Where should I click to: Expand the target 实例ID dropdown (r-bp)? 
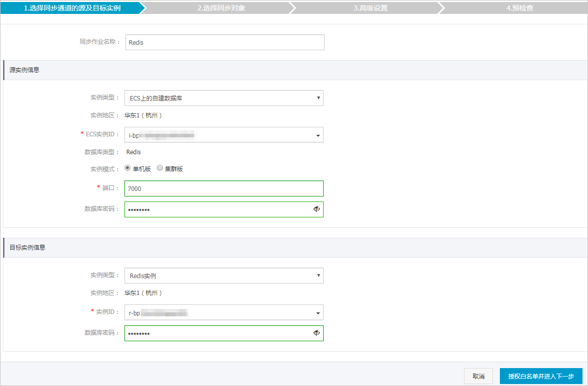point(224,312)
